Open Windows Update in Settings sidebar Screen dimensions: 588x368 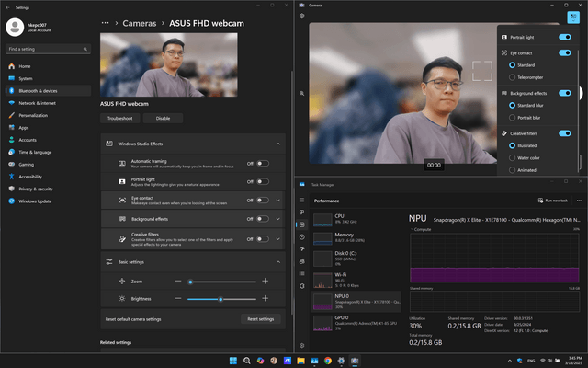point(48,201)
